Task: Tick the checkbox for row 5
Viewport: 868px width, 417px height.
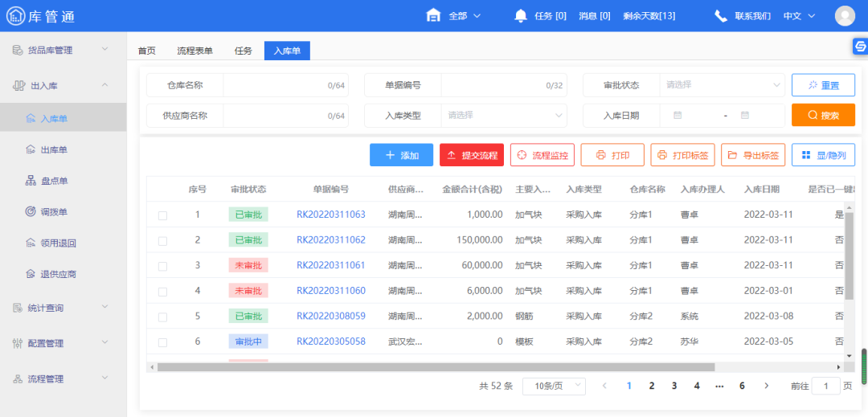Action: (163, 317)
